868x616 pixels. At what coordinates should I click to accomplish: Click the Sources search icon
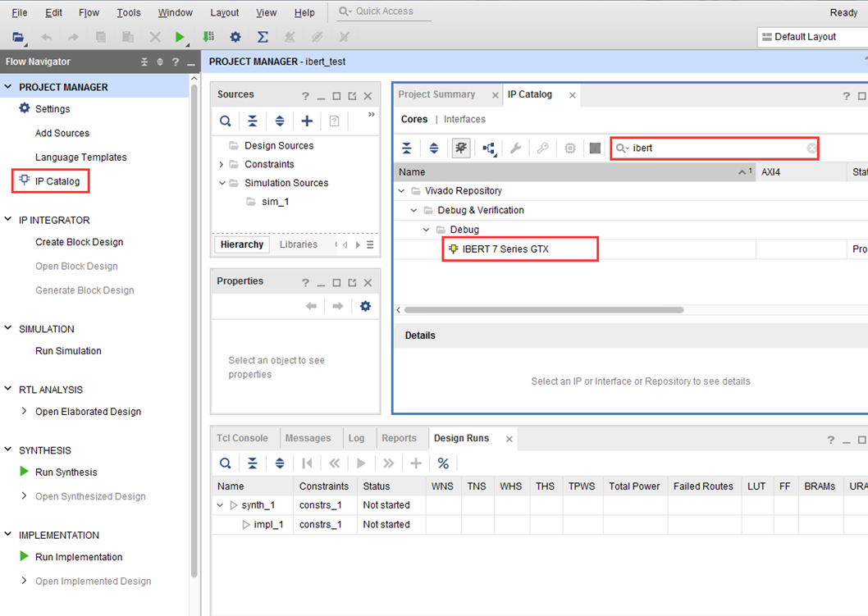(x=226, y=121)
